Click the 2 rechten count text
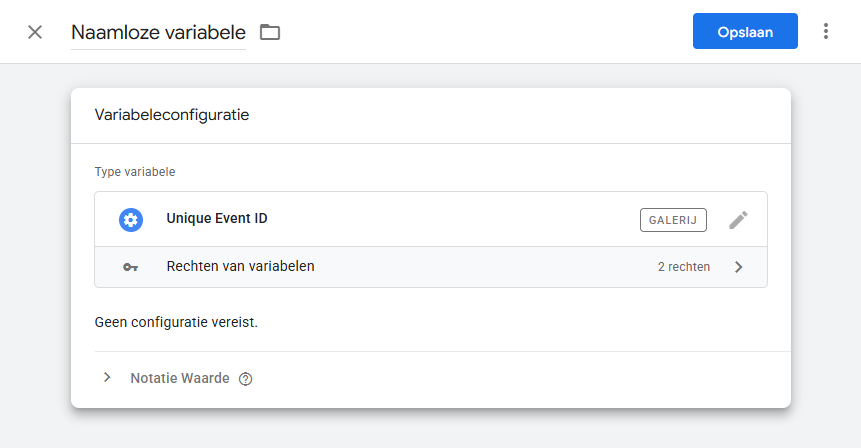861x448 pixels. pos(684,267)
